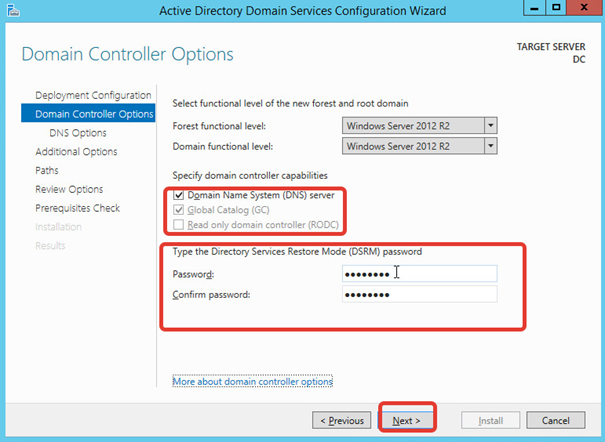Open Forest functional level dropdown

click(490, 126)
